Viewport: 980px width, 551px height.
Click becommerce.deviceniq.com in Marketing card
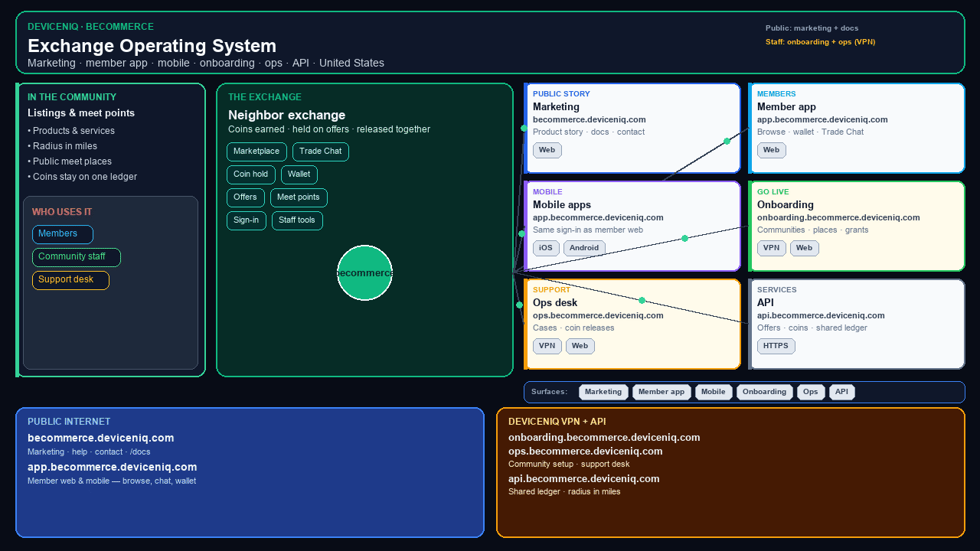(x=590, y=119)
